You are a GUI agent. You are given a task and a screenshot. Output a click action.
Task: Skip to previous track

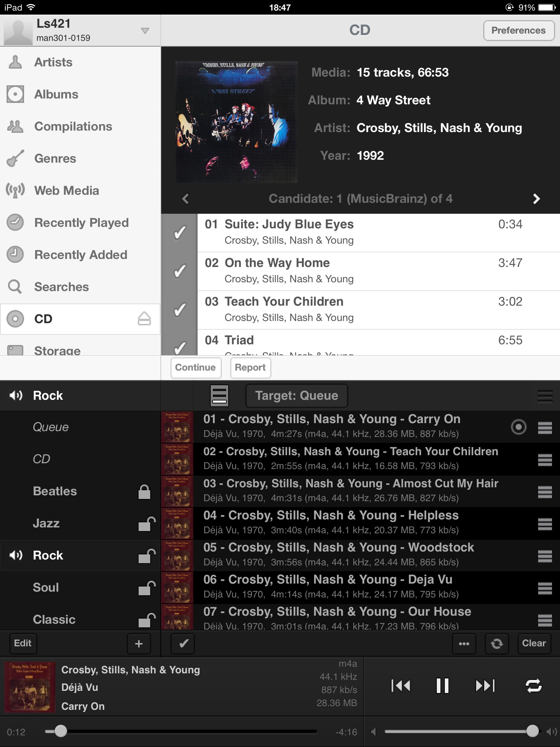coord(401,686)
